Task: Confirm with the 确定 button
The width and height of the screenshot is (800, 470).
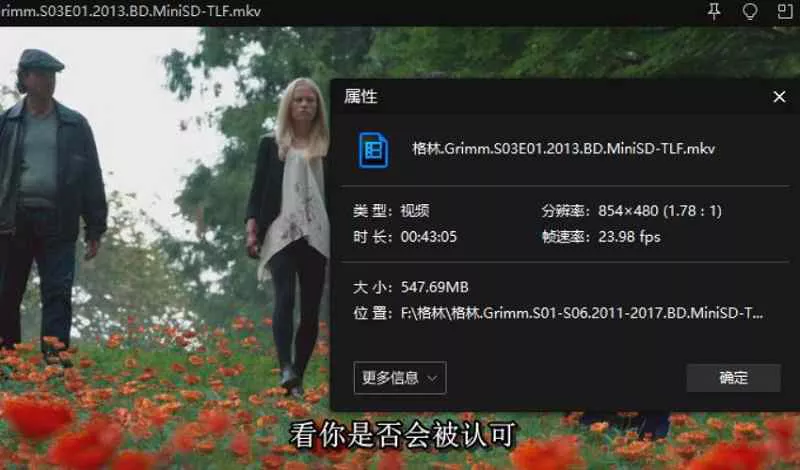Action: (x=733, y=378)
